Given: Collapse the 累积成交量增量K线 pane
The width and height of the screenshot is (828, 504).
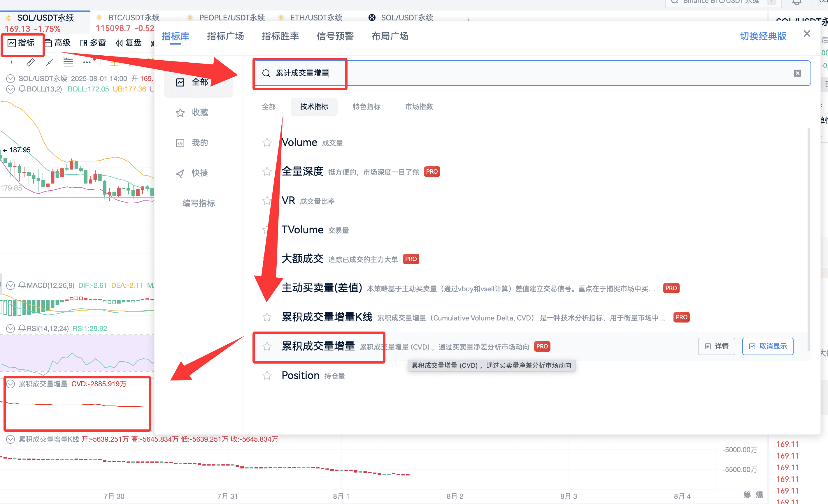Looking at the screenshot, I should click(x=10, y=439).
